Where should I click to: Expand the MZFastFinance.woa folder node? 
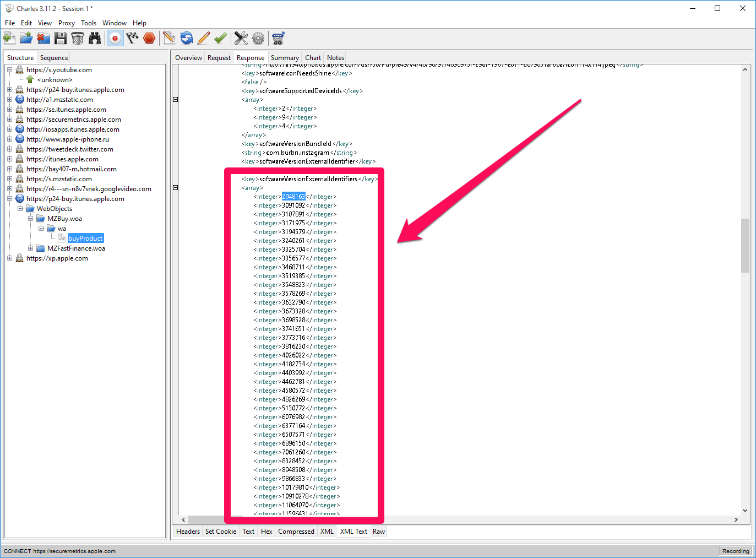pos(31,248)
